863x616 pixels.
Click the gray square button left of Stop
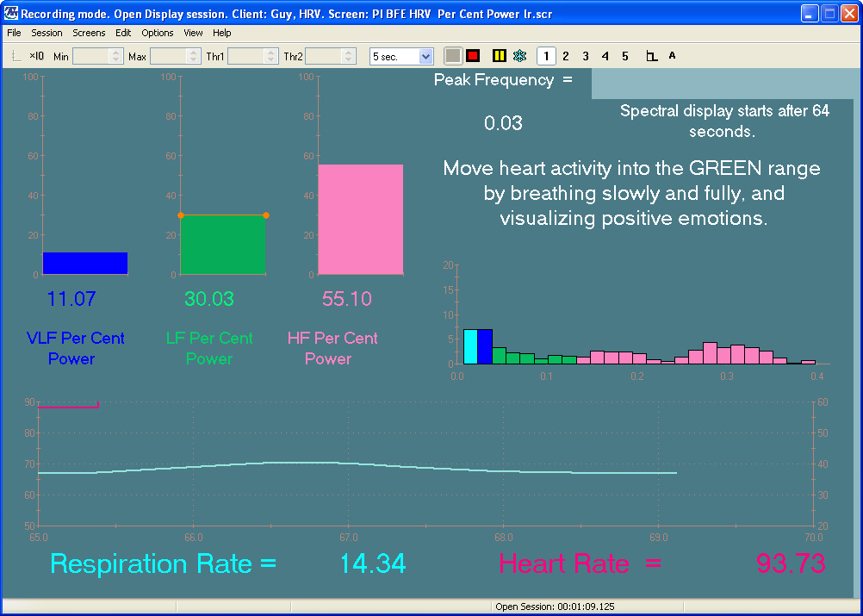(453, 56)
